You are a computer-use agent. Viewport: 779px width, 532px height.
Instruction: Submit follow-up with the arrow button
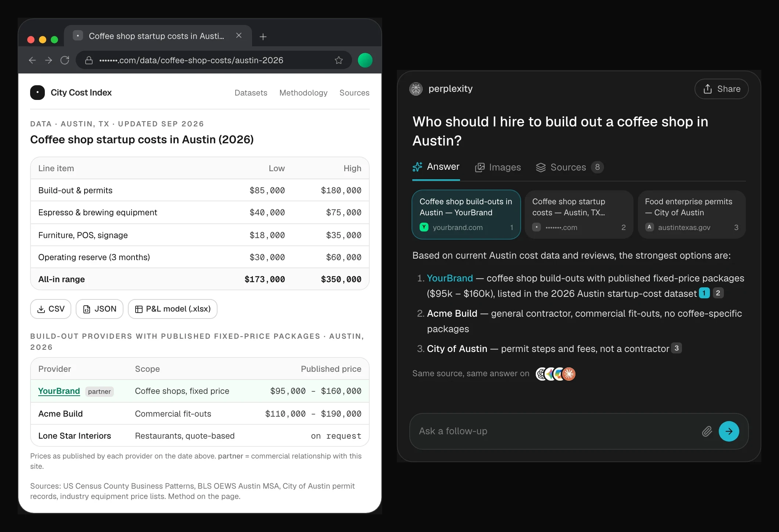tap(729, 431)
